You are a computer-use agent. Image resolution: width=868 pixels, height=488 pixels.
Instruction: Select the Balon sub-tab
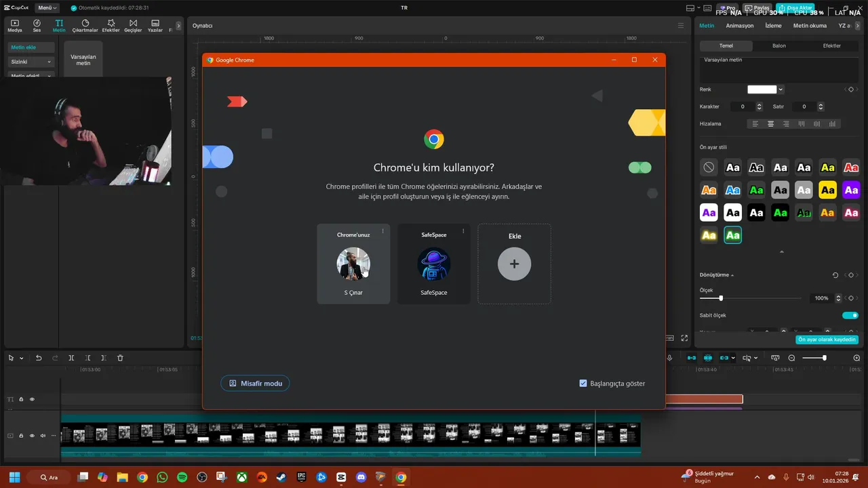[779, 46]
